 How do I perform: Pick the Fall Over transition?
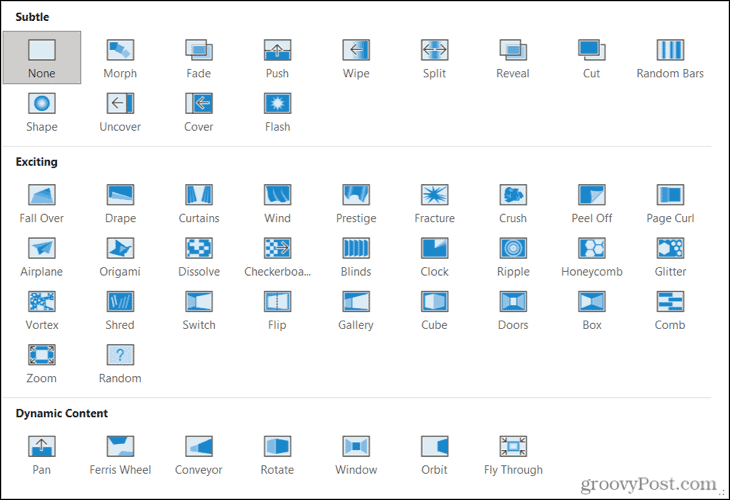tap(42, 203)
